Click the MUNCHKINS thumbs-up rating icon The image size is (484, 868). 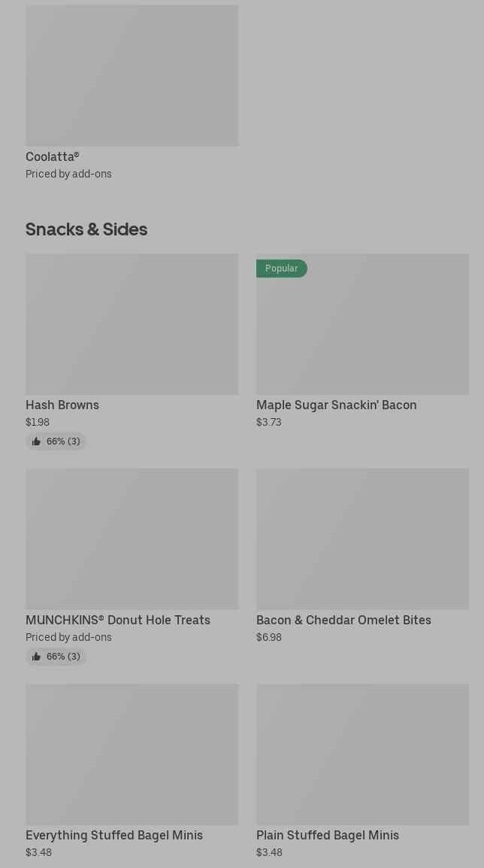36,657
